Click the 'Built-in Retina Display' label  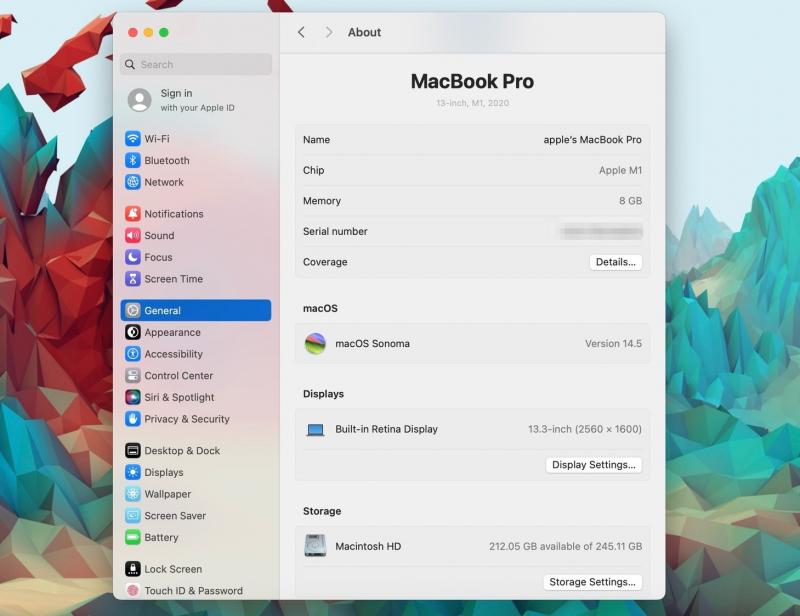[x=386, y=429]
